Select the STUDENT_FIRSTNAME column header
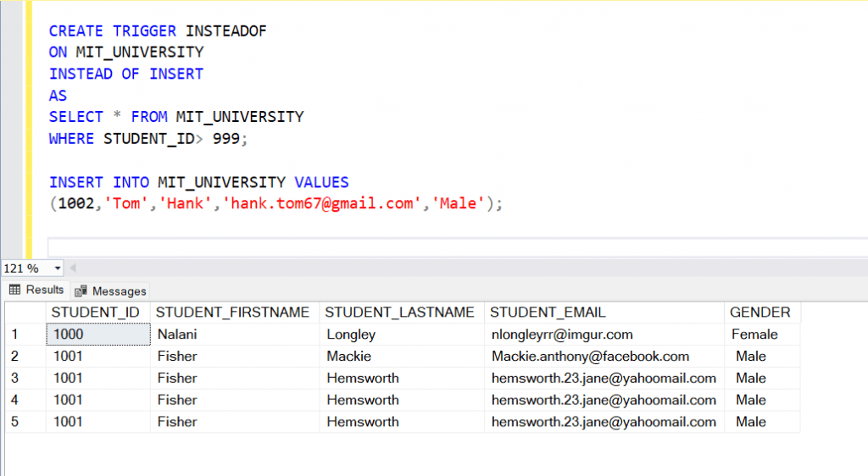 pyautogui.click(x=234, y=313)
